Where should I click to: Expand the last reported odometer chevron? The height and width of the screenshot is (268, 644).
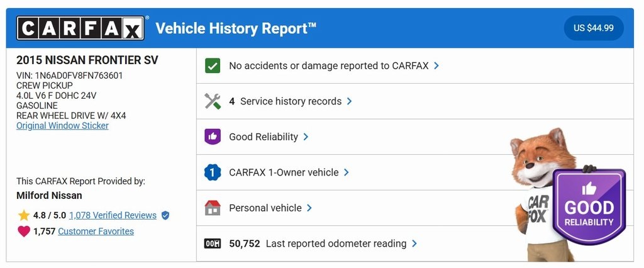(414, 243)
